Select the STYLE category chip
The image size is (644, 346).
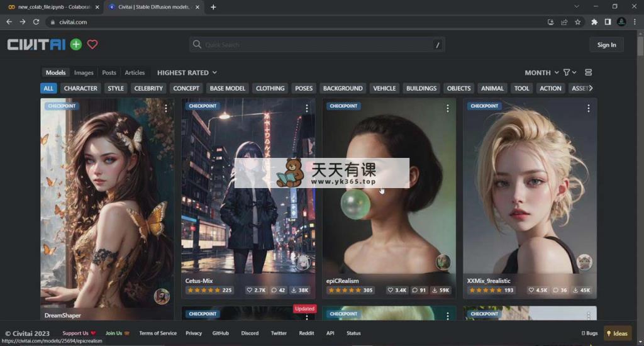(116, 88)
